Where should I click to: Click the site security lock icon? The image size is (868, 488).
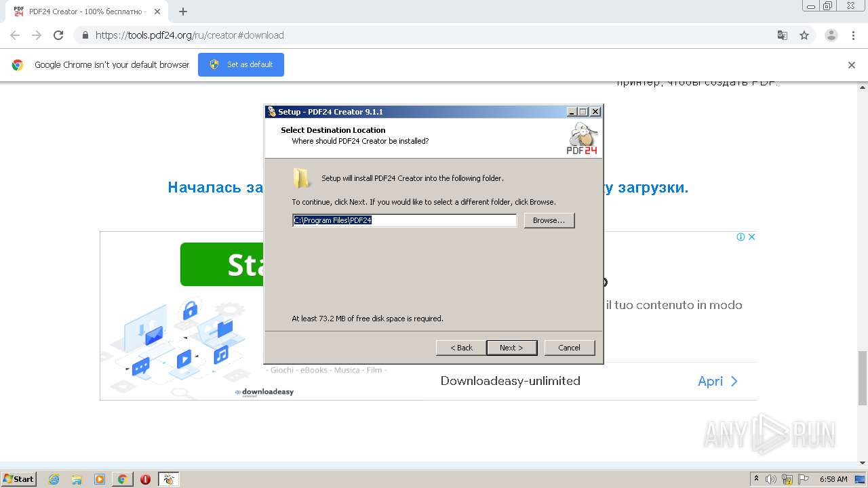85,35
